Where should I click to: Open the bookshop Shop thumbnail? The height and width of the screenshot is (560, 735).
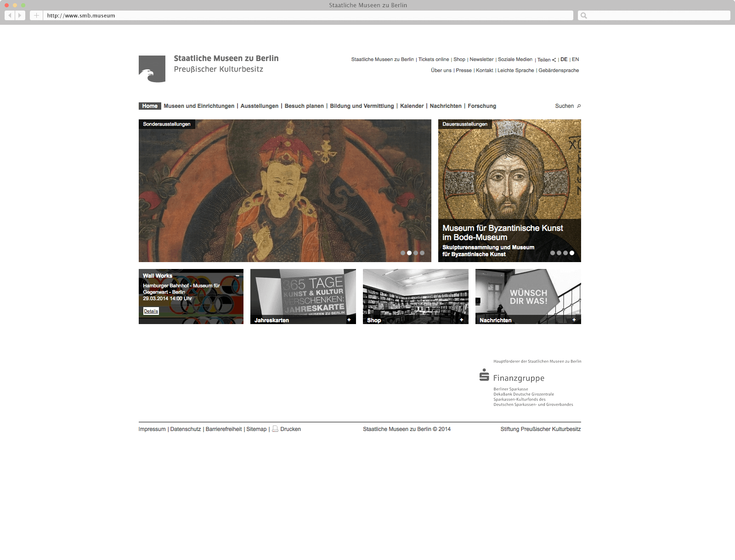[416, 297]
